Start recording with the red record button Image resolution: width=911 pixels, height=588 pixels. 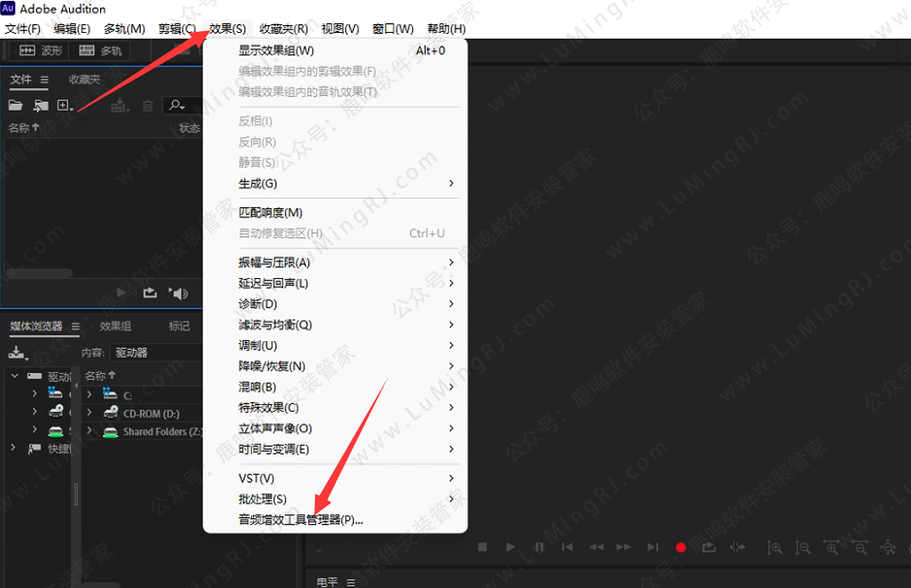pyautogui.click(x=680, y=547)
